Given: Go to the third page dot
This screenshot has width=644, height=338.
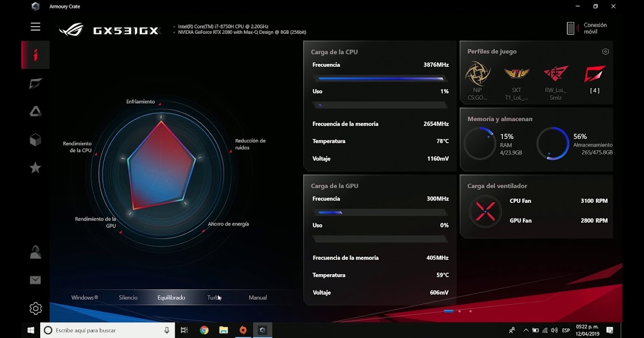Looking at the screenshot, I should pyautogui.click(x=471, y=311).
